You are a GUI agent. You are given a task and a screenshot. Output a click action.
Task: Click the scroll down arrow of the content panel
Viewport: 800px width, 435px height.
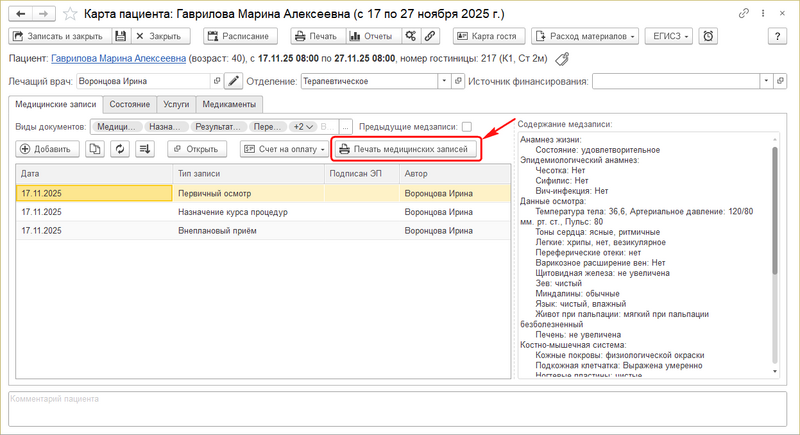pos(775,371)
